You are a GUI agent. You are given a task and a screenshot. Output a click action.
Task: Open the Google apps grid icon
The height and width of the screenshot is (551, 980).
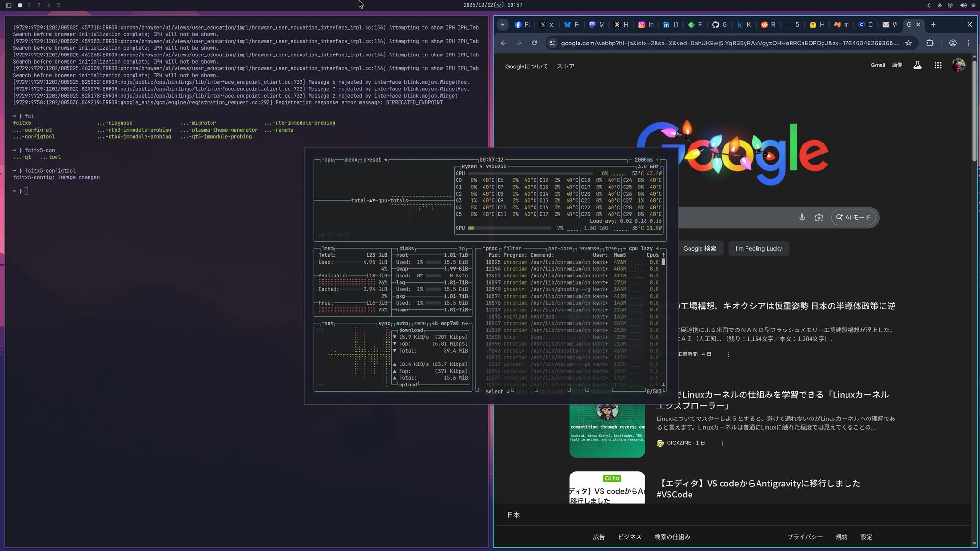(938, 66)
